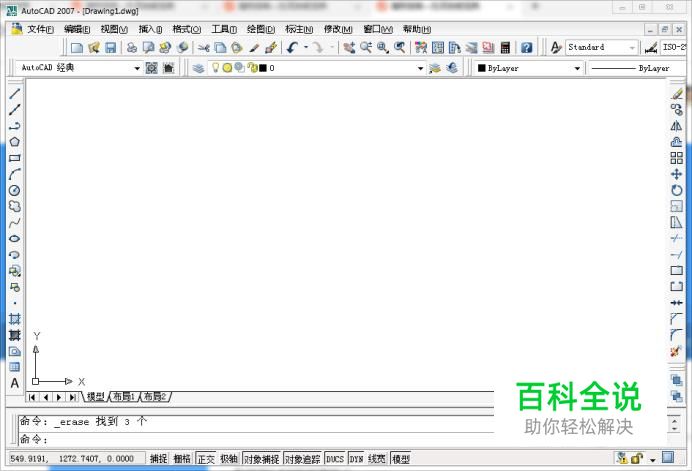Select the Hatch tool

tap(15, 319)
